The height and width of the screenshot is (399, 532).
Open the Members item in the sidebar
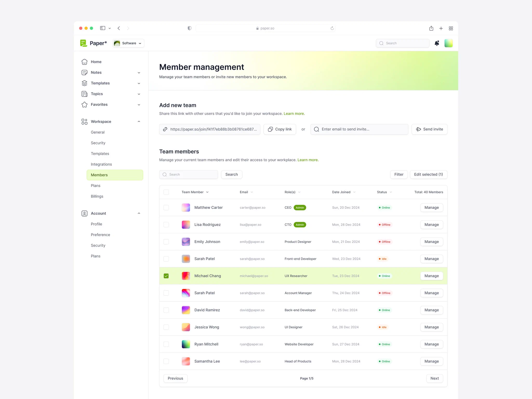[x=115, y=175]
